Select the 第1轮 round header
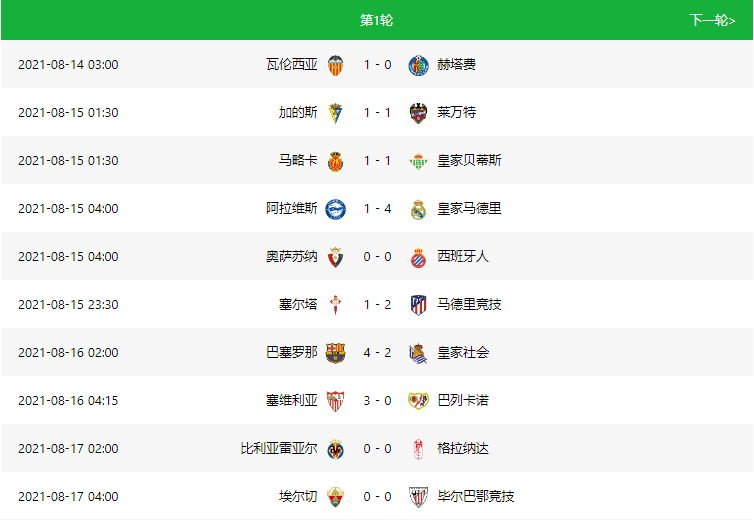Viewport: 754px width, 520px height. click(377, 20)
